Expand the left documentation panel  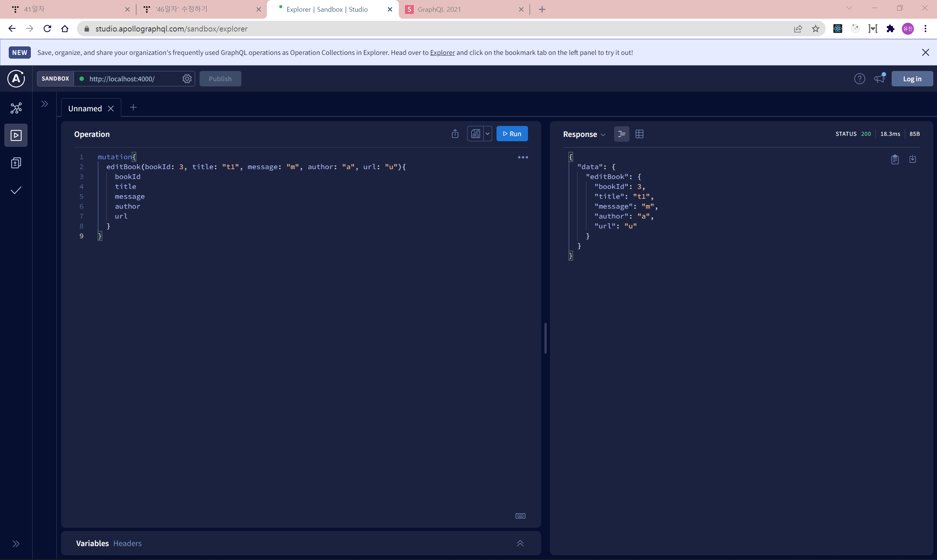point(45,104)
